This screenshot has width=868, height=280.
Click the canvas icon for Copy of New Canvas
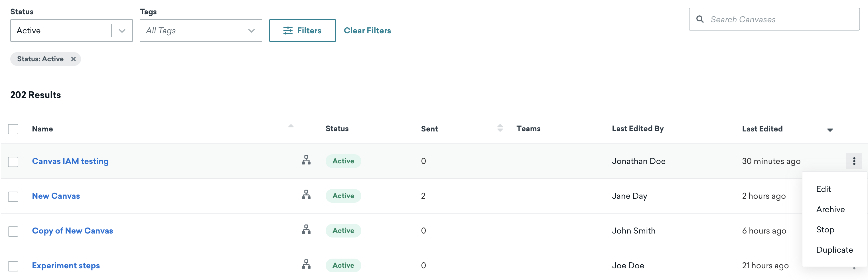coord(306,230)
